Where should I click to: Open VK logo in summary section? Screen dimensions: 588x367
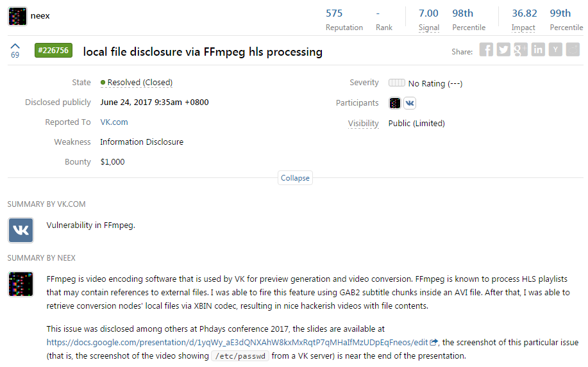click(x=21, y=231)
